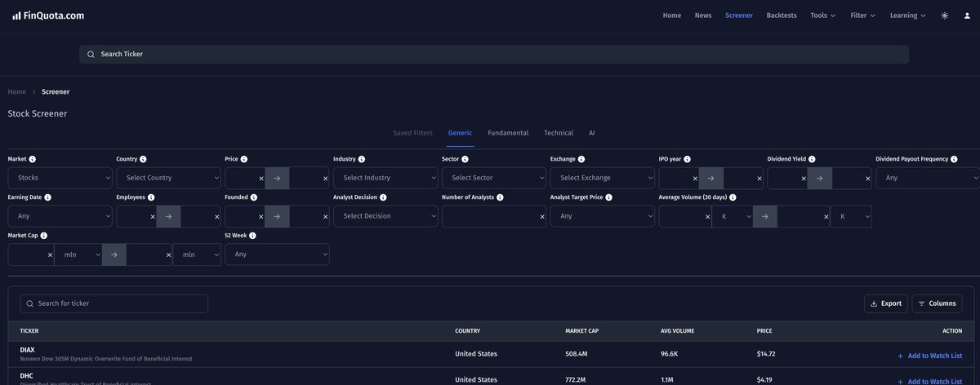Click the Price range arrow button
Image resolution: width=980 pixels, height=385 pixels.
277,178
